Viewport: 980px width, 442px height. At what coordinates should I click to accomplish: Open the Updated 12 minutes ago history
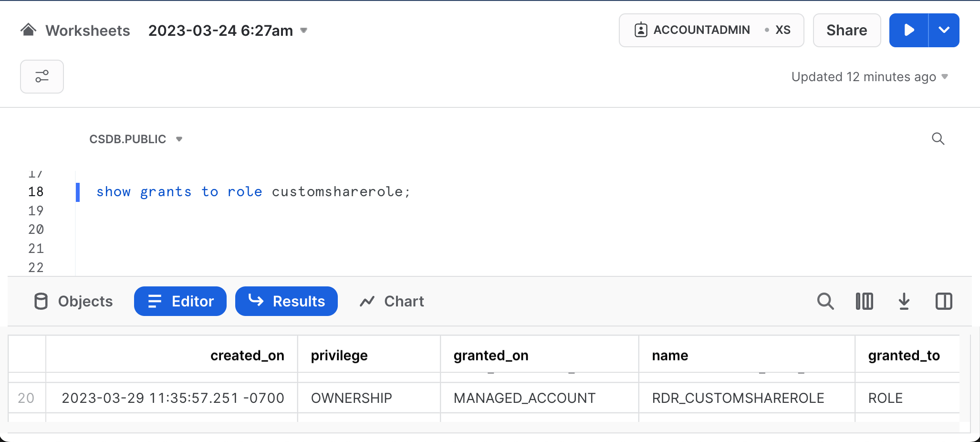pyautogui.click(x=868, y=76)
